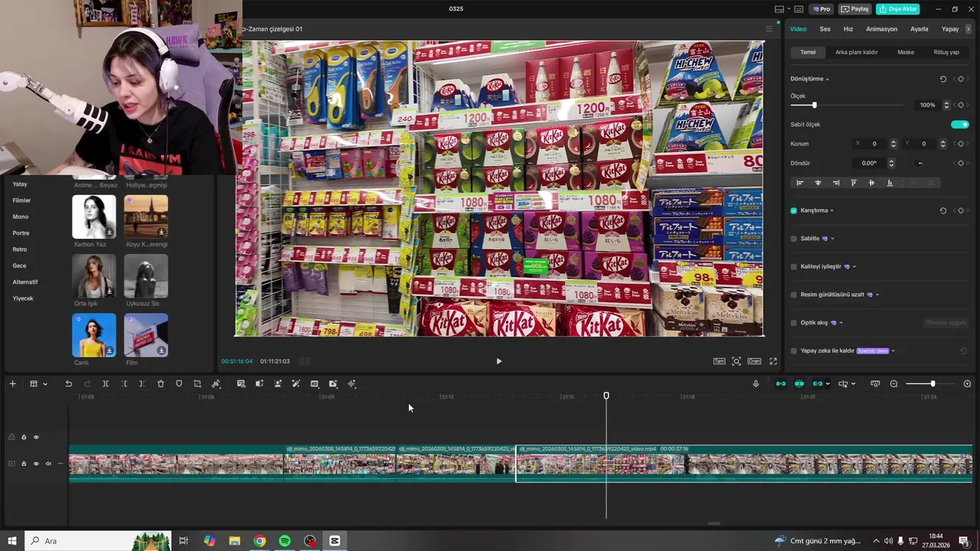Open the Ayarla tab
The width and height of the screenshot is (980, 551).
coord(919,29)
